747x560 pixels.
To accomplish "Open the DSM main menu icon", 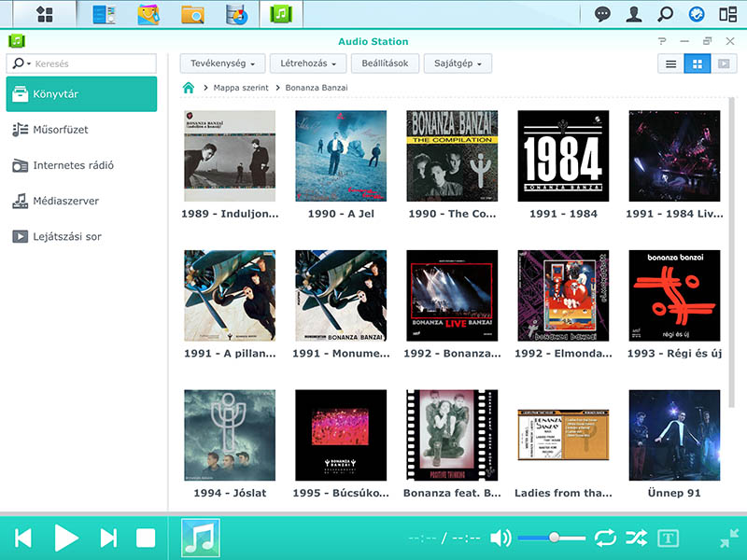I will [x=44, y=14].
